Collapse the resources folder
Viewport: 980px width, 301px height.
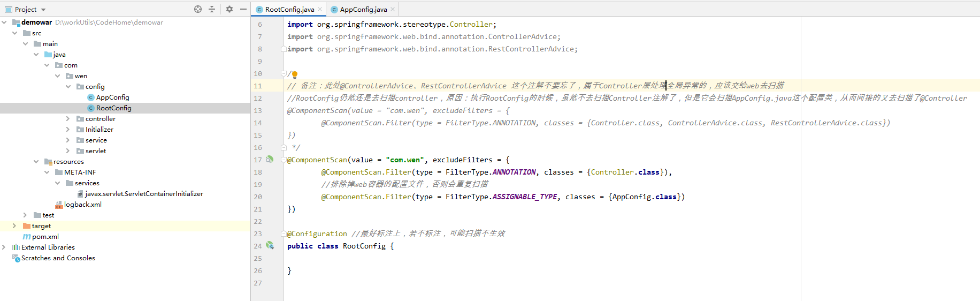pos(36,162)
